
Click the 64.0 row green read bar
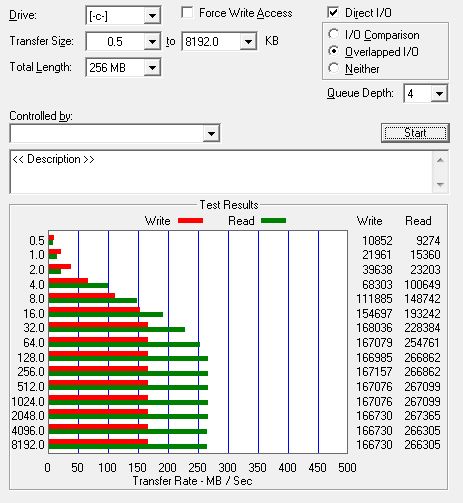tap(124, 345)
